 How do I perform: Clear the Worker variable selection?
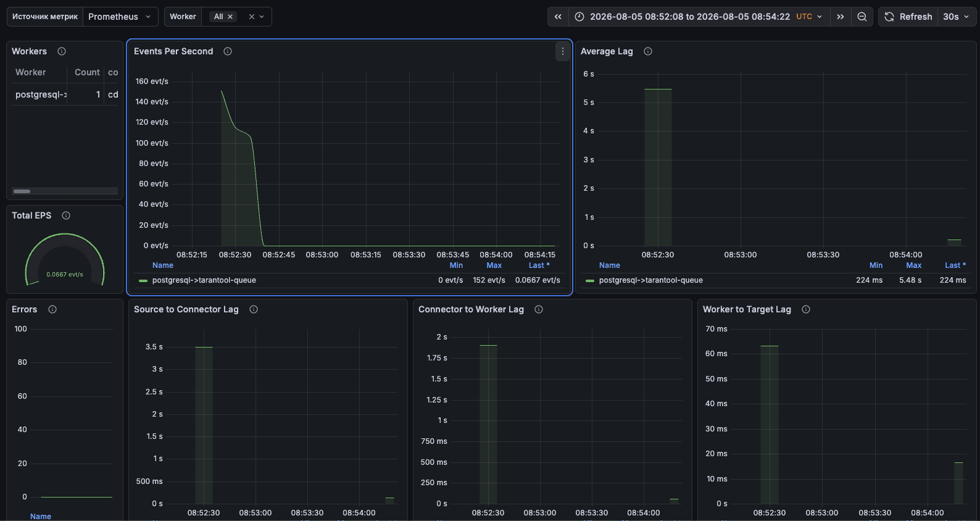point(252,17)
